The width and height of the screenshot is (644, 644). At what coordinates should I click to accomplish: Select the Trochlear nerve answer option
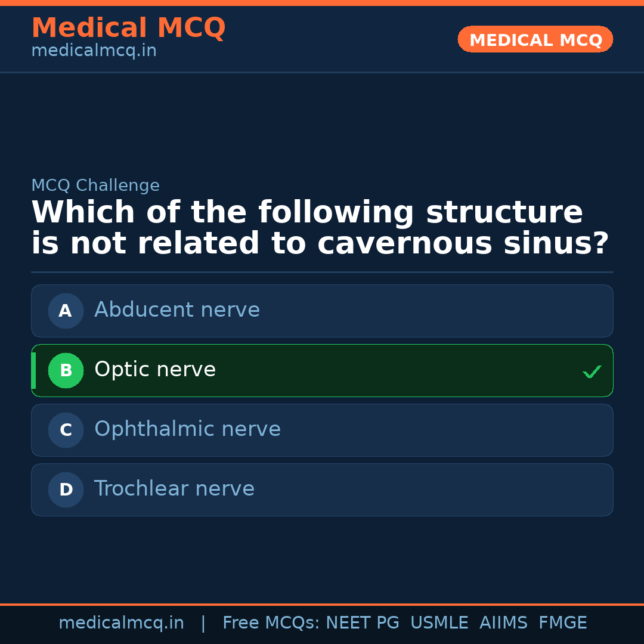point(322,490)
